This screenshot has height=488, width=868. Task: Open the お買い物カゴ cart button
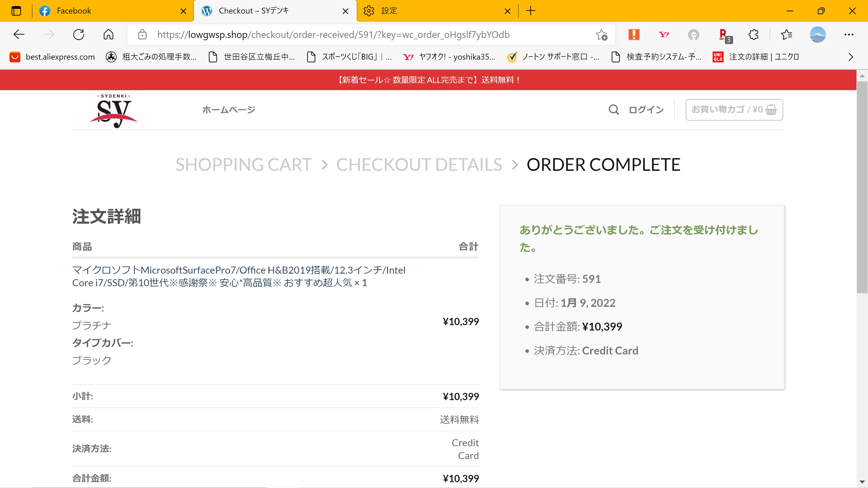point(734,109)
